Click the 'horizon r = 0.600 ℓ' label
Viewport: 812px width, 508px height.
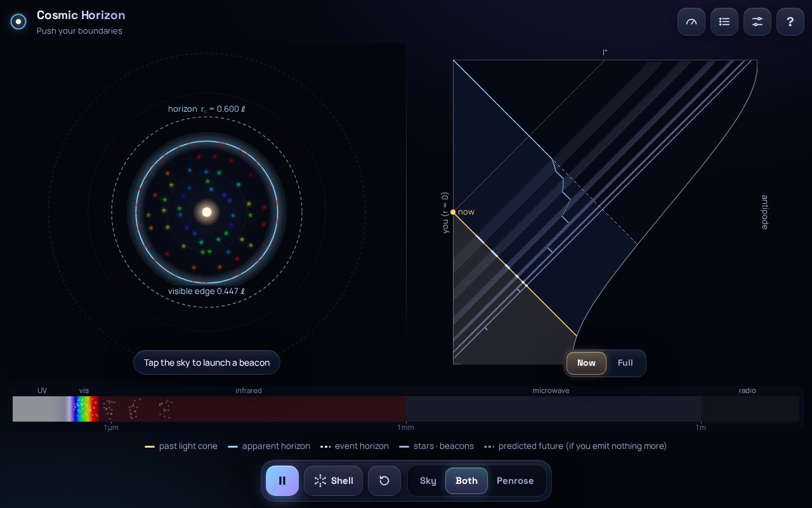click(x=207, y=109)
